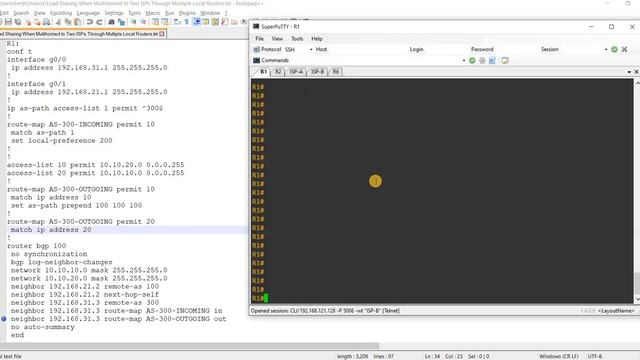Open the Plugins menu in Notepad++
Viewport: 640px width, 360px height.
187,13
